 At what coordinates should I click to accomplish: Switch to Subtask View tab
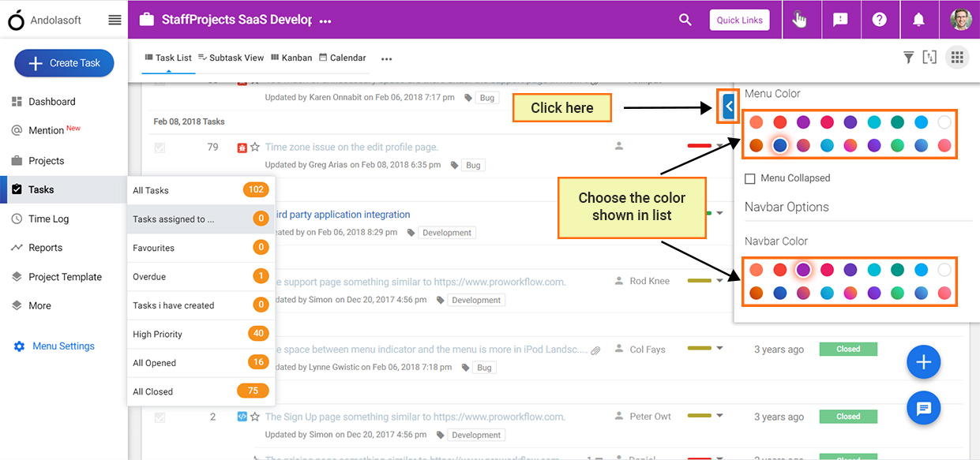[x=231, y=58]
